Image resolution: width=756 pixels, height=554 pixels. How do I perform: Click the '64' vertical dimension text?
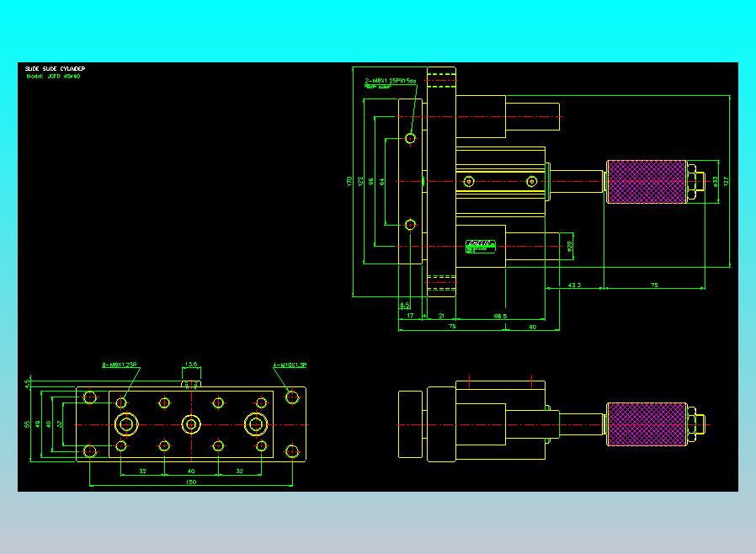click(x=382, y=181)
